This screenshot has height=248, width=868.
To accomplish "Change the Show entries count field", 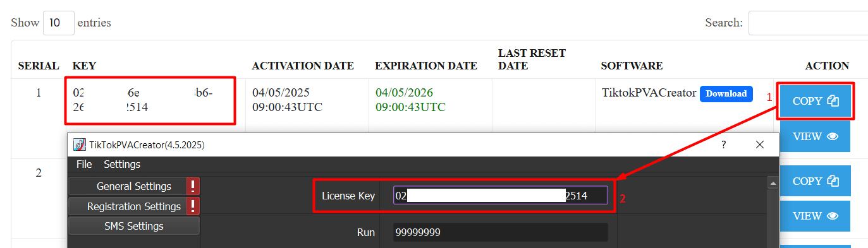I will tap(59, 23).
